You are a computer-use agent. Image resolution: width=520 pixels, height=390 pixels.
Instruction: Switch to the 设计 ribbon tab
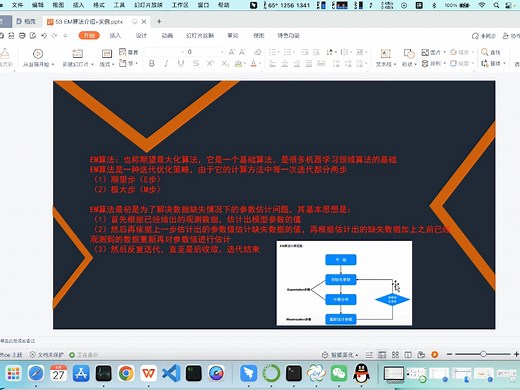coord(141,35)
